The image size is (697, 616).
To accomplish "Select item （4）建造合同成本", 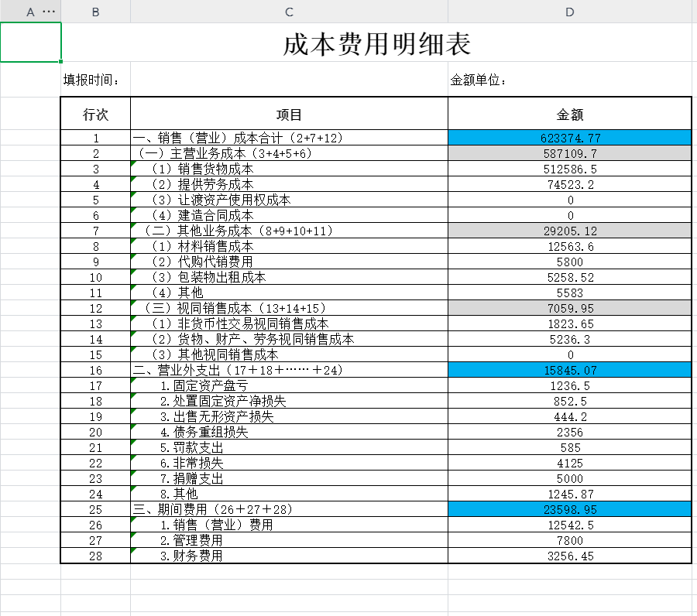I will 289,215.
